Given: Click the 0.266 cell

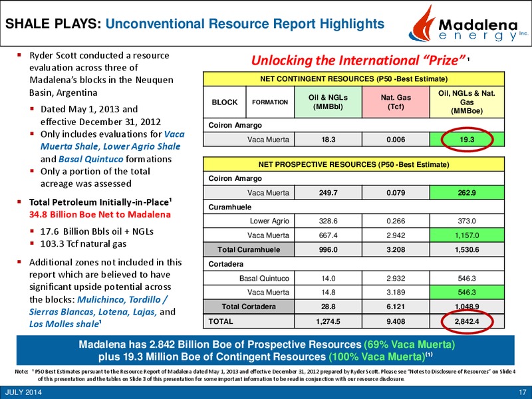Looking at the screenshot, I should click(x=396, y=221).
